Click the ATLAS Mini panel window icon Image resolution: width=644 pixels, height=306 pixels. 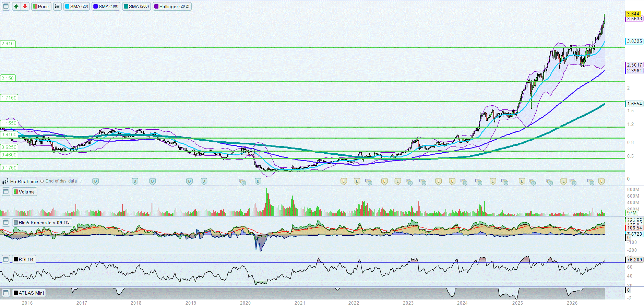(x=6, y=293)
